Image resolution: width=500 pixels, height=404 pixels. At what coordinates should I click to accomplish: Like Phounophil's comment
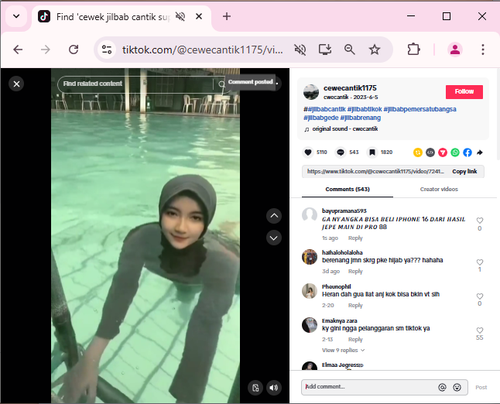480,296
